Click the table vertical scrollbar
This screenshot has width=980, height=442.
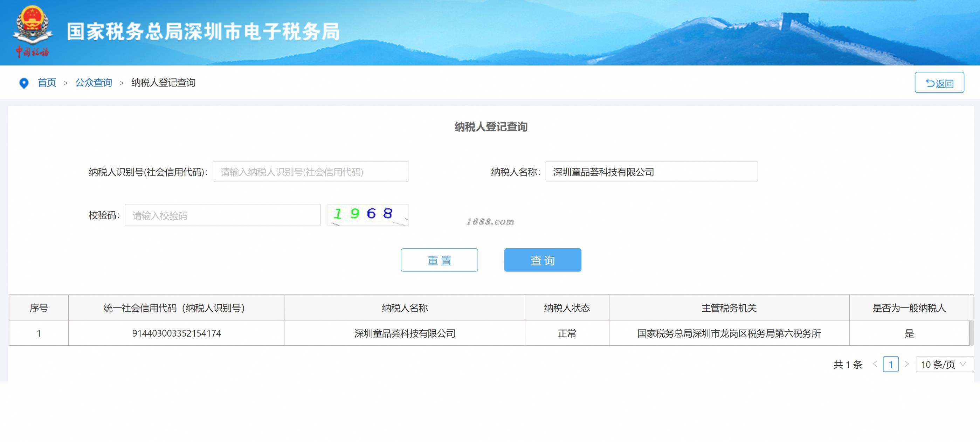pos(972,333)
